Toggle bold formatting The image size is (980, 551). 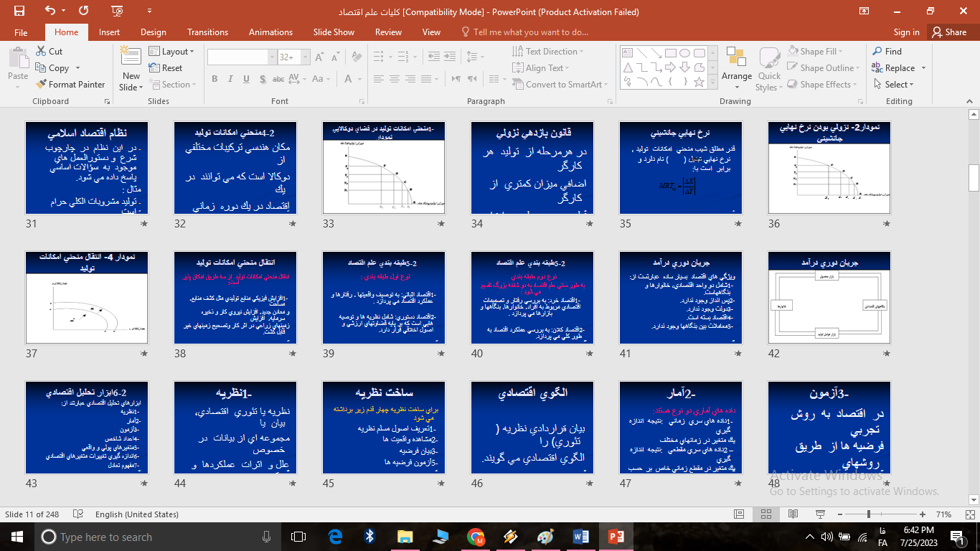214,79
